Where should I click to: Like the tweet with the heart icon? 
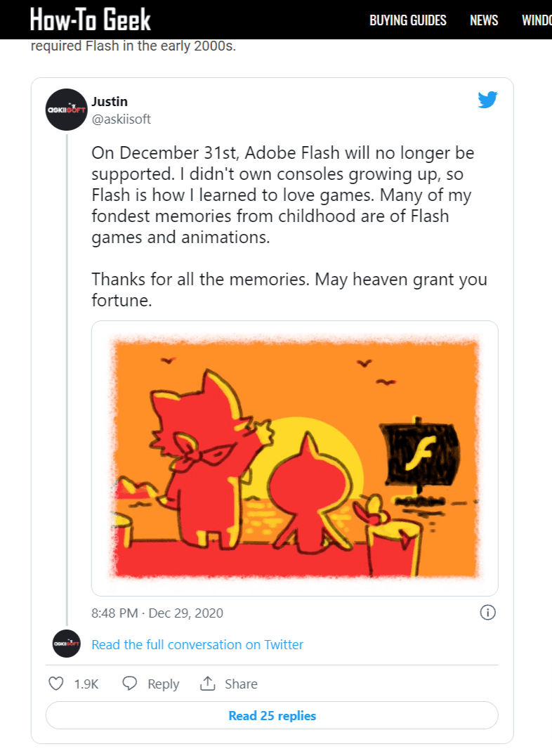tap(55, 684)
